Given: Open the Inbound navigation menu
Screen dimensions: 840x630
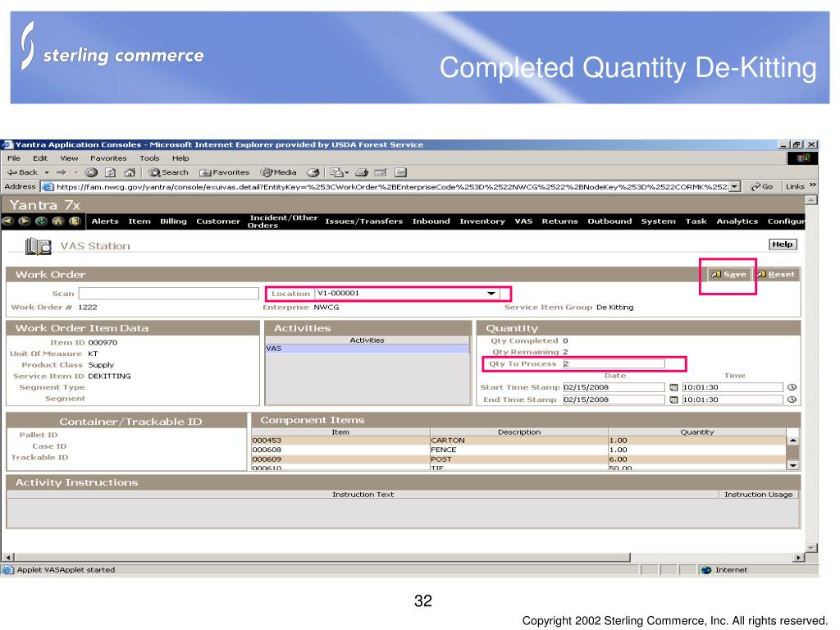Looking at the screenshot, I should pyautogui.click(x=431, y=221).
